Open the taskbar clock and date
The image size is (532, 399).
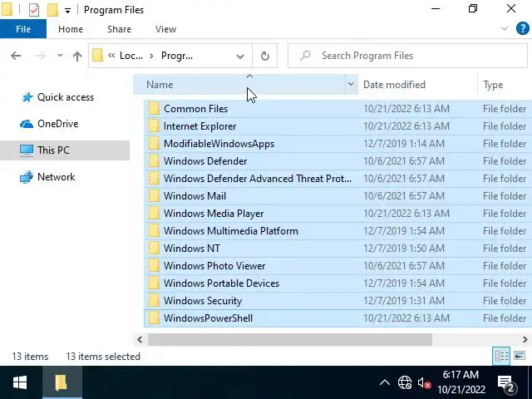(x=461, y=382)
